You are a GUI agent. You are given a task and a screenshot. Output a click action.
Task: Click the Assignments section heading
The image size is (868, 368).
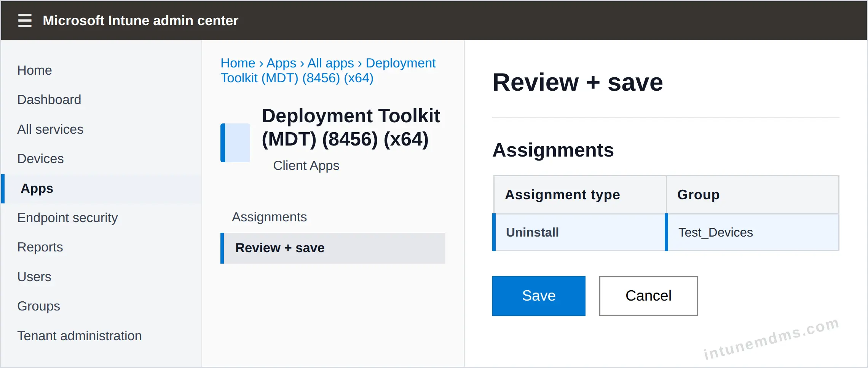tap(553, 150)
